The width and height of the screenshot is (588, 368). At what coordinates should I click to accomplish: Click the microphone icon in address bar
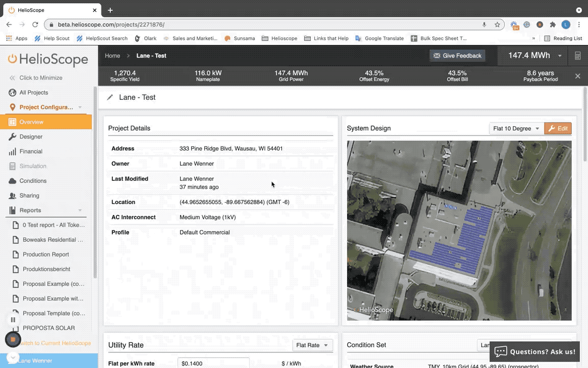click(x=484, y=25)
